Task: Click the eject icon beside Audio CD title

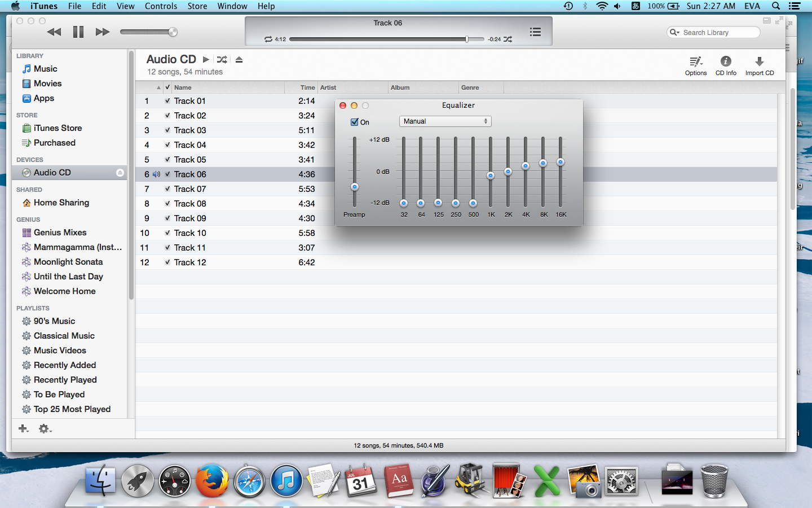Action: tap(239, 60)
